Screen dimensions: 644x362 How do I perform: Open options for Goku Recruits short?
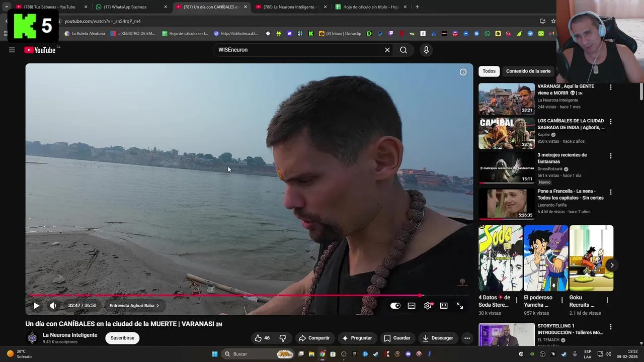click(607, 300)
